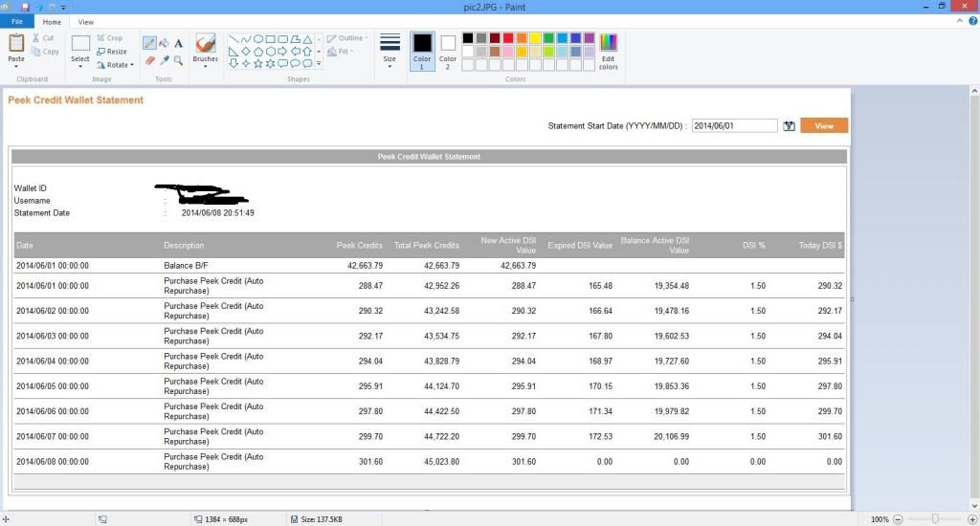Choose the red color swatch in palette
Screen dimensions: 980x526
click(508, 38)
